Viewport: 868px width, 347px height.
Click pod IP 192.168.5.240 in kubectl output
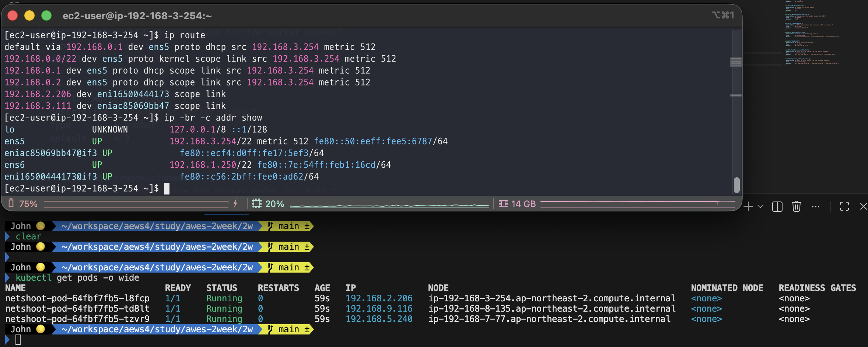[x=379, y=319]
